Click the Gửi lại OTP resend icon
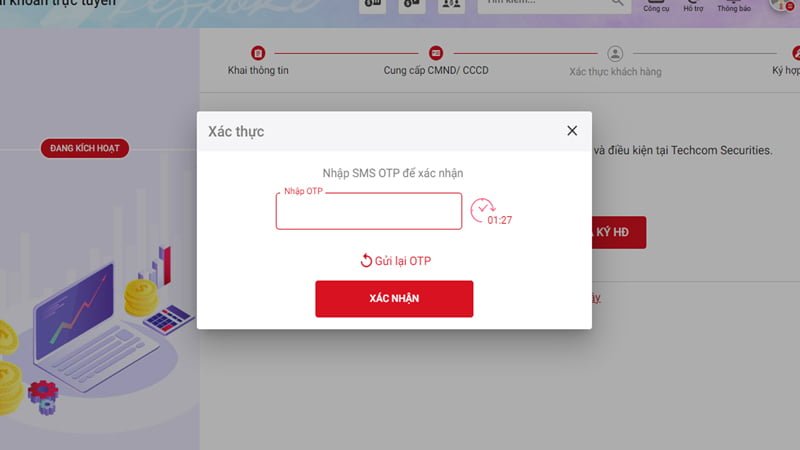Image resolution: width=800 pixels, height=450 pixels. coord(366,261)
